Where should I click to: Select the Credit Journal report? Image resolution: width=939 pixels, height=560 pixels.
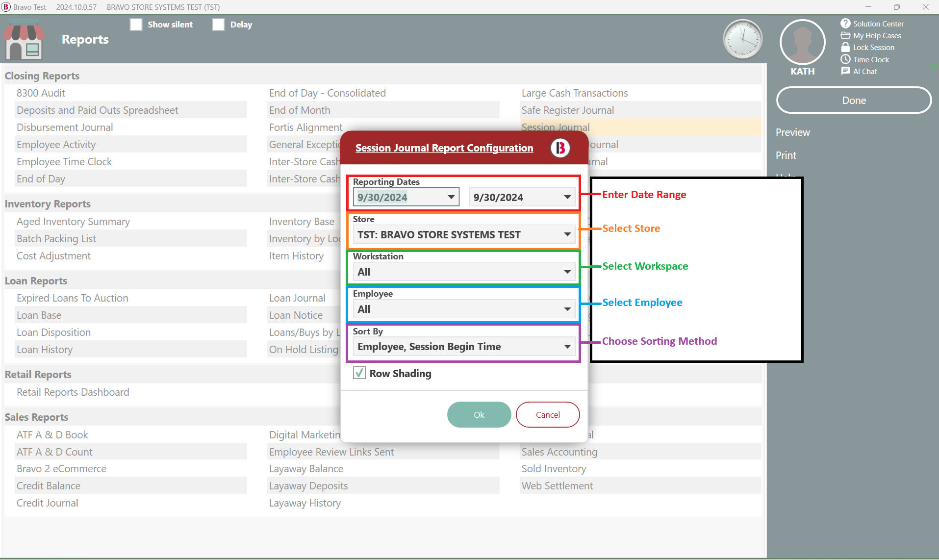click(47, 503)
